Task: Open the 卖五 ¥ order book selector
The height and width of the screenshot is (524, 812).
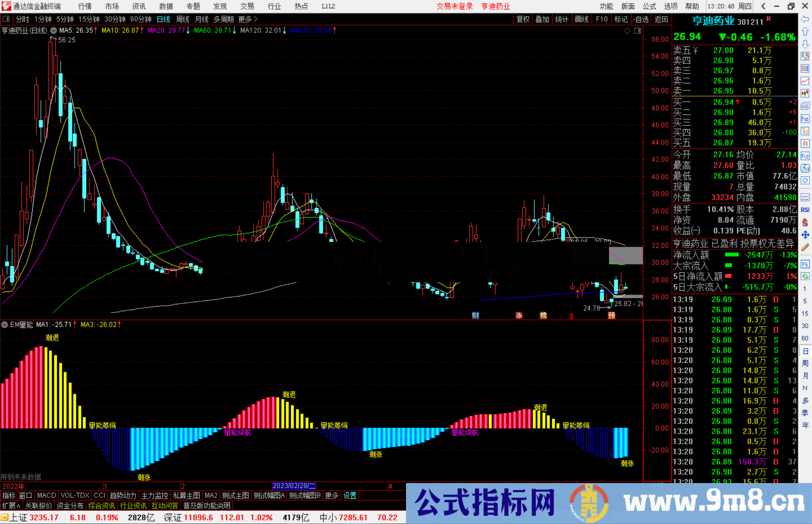Action: click(686, 50)
